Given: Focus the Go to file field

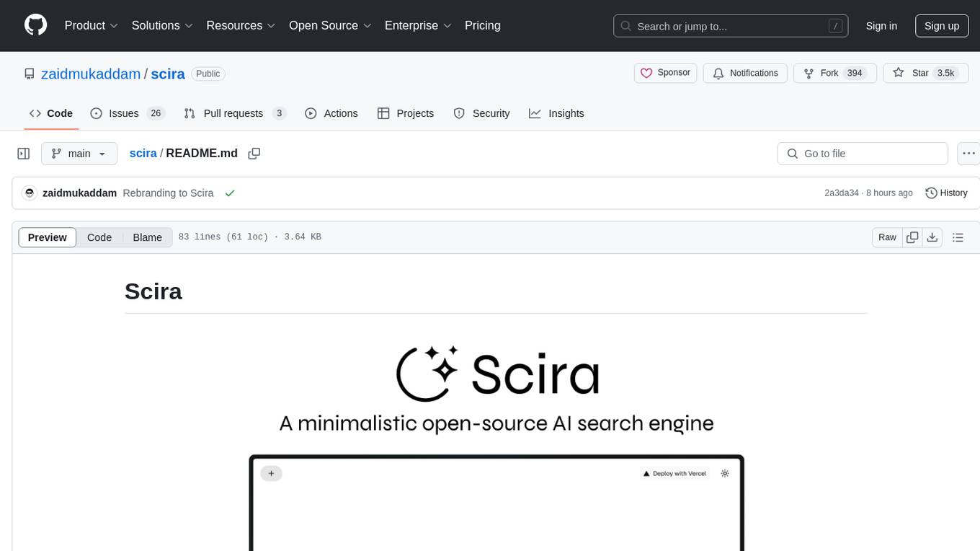Looking at the screenshot, I should tap(863, 154).
